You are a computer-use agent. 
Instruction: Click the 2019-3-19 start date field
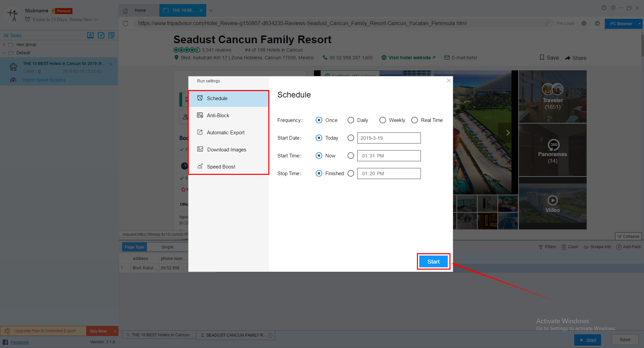click(x=389, y=138)
